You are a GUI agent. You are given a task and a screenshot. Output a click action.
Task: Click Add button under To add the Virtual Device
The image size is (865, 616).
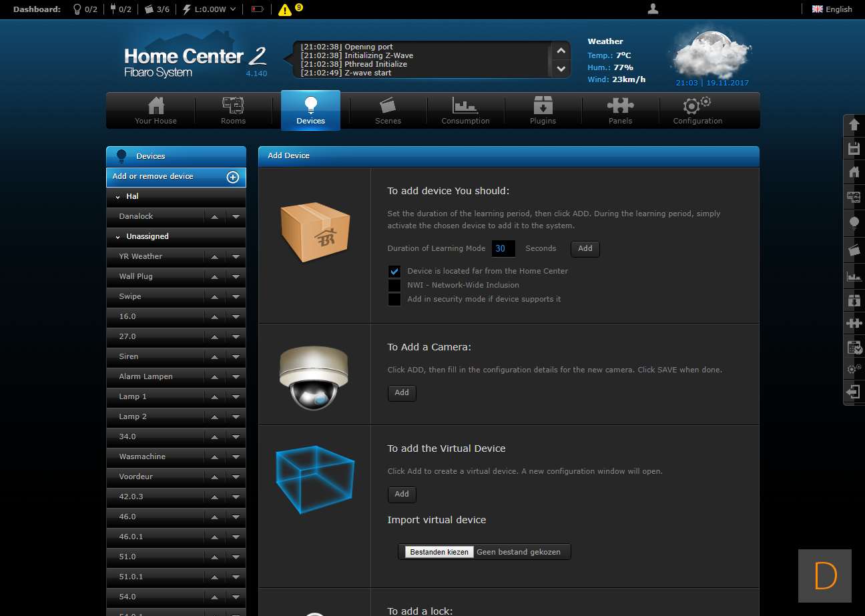point(402,495)
